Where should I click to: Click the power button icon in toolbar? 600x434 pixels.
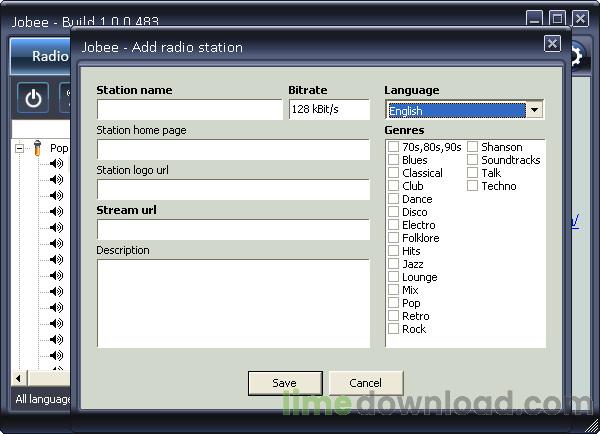34,98
